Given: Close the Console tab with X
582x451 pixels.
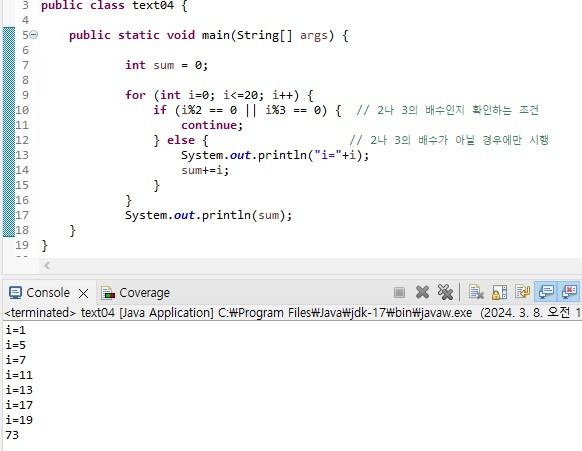Looking at the screenshot, I should click(84, 294).
